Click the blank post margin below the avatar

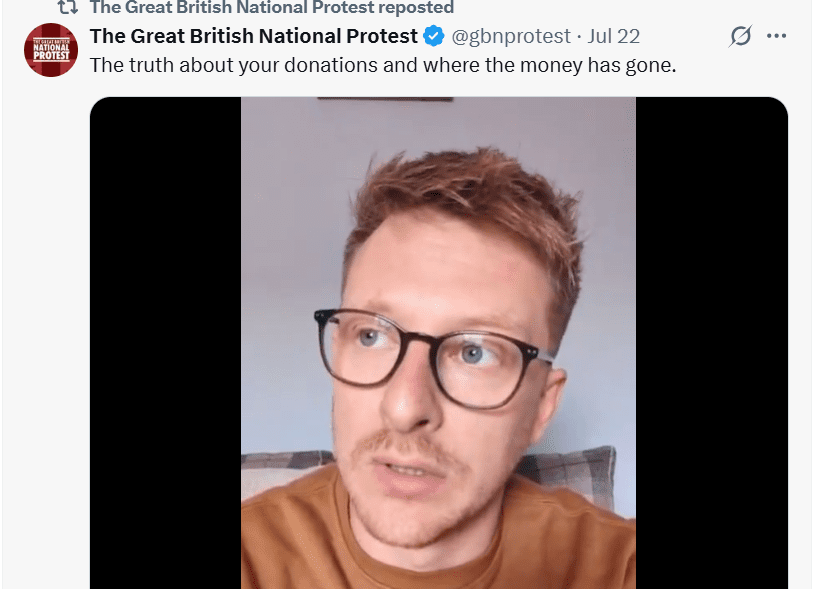[50, 300]
